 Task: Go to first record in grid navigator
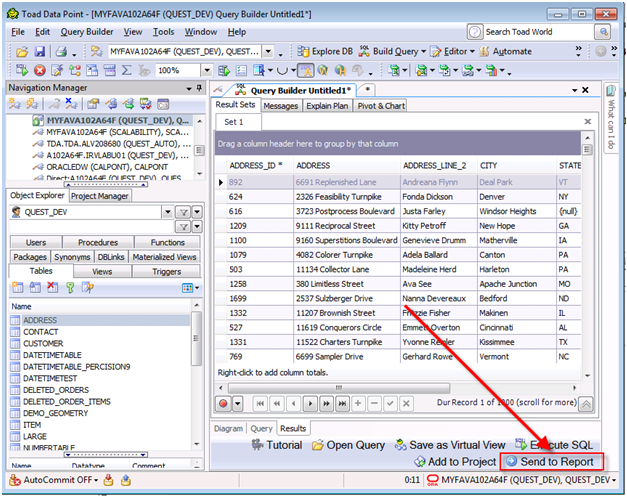click(x=260, y=403)
